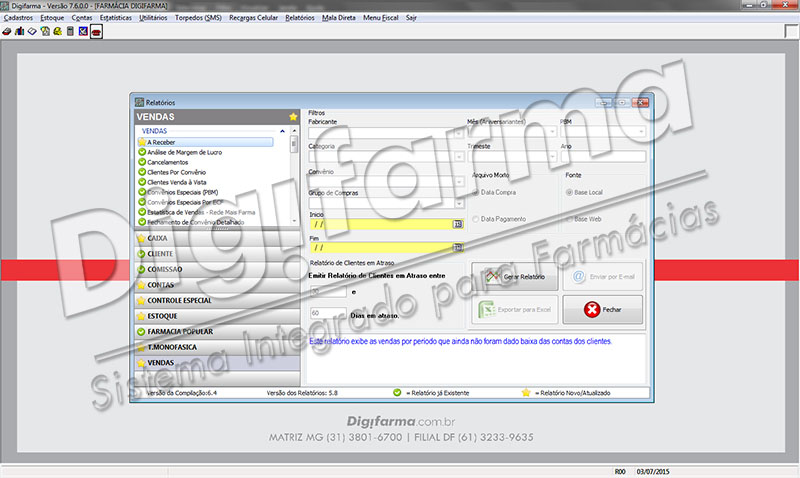
Task: Open the Trimestre dropdown
Action: (x=552, y=157)
